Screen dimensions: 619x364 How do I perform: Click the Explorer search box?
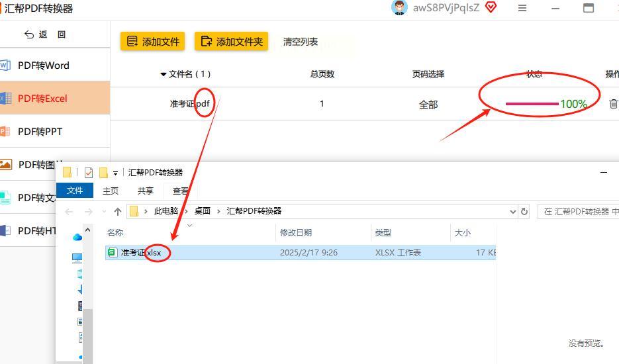tap(579, 212)
